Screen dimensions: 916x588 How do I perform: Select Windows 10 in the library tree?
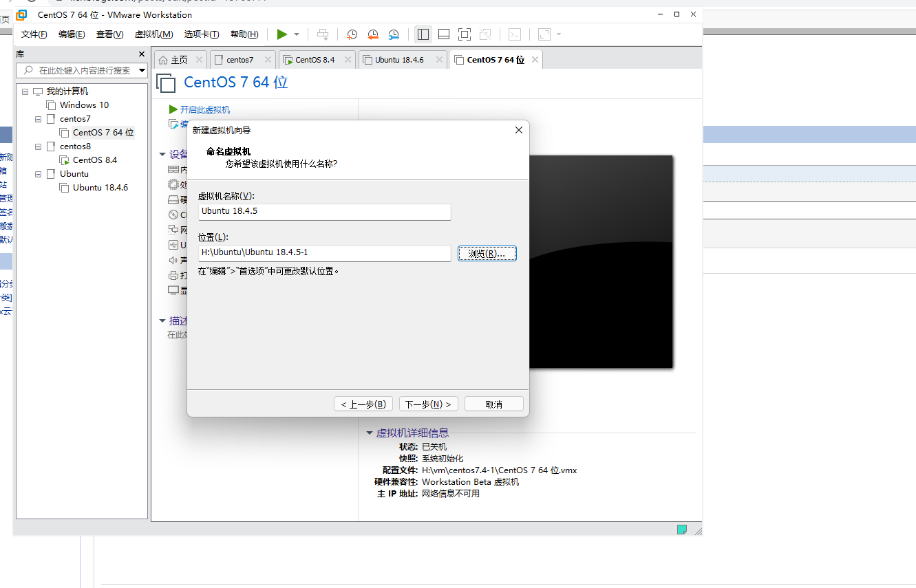[x=84, y=105]
